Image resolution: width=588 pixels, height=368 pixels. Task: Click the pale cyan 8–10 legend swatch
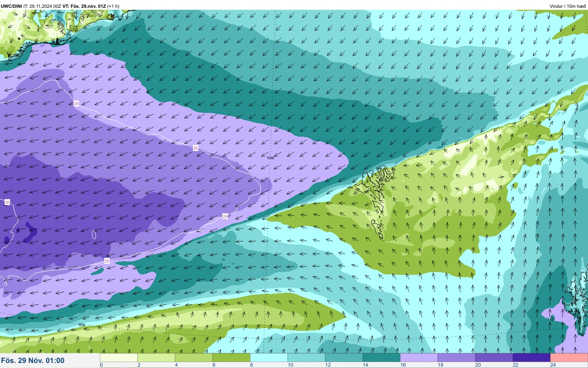(269, 357)
